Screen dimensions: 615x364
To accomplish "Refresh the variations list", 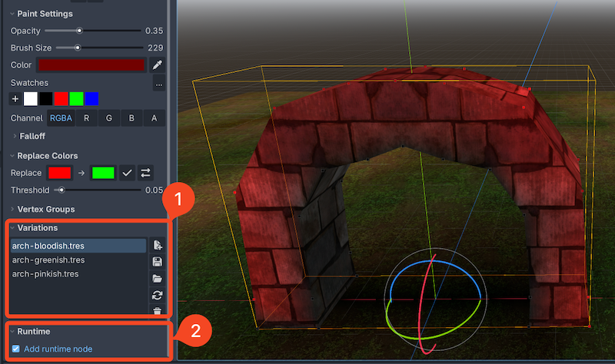I will tap(158, 295).
